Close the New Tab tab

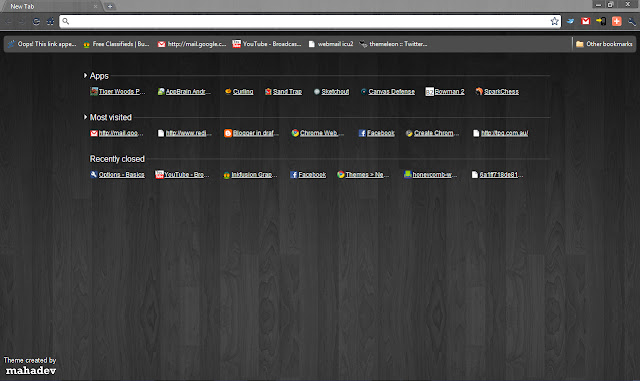[96, 7]
